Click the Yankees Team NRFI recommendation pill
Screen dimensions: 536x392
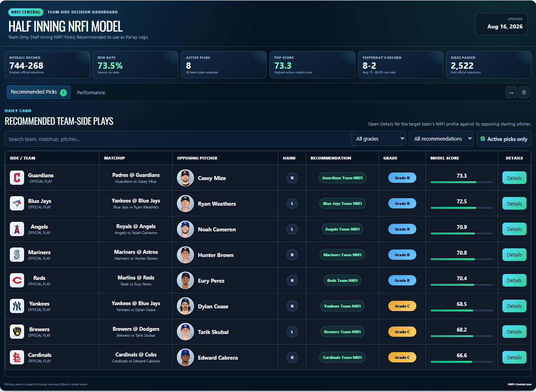(x=342, y=306)
